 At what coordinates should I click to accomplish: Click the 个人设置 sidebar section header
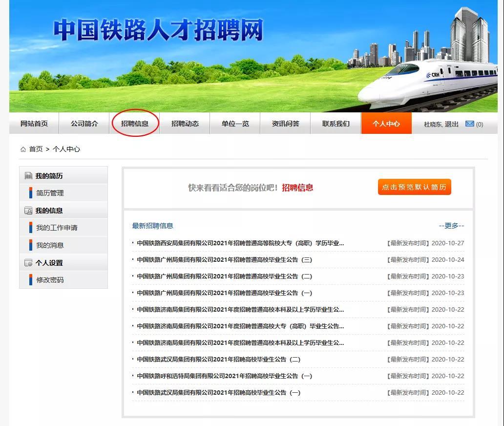pos(63,263)
